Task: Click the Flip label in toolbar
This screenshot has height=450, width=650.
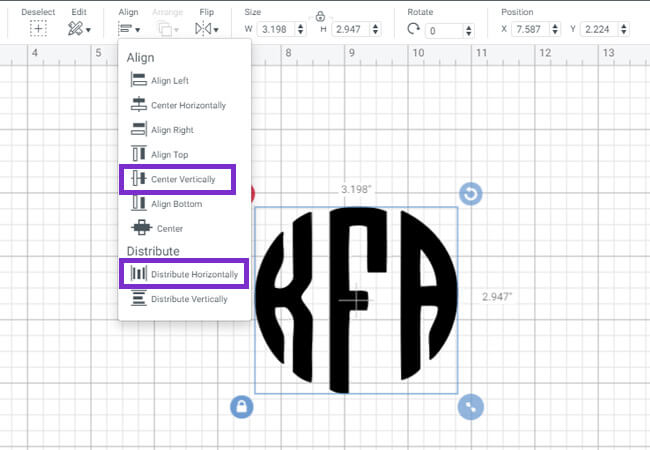Action: tap(206, 12)
